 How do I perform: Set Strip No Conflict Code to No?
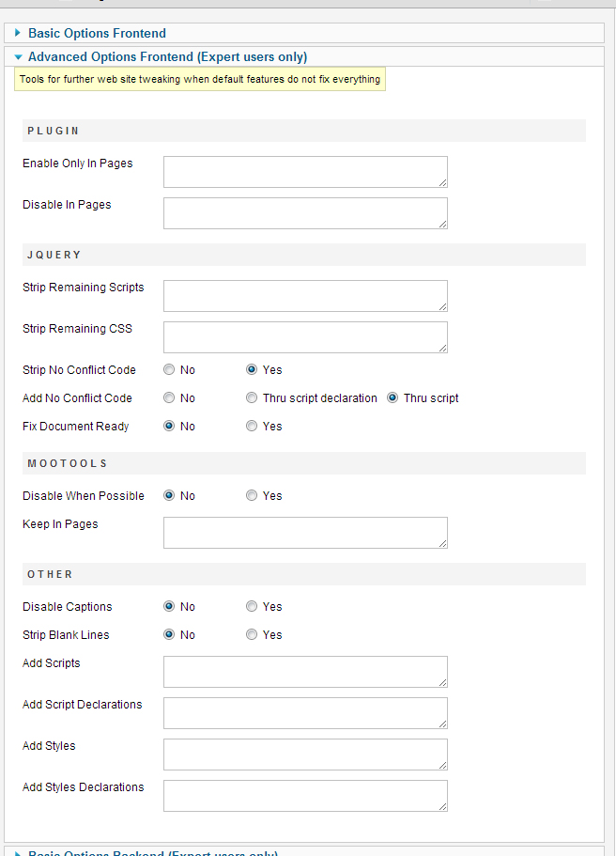point(169,370)
